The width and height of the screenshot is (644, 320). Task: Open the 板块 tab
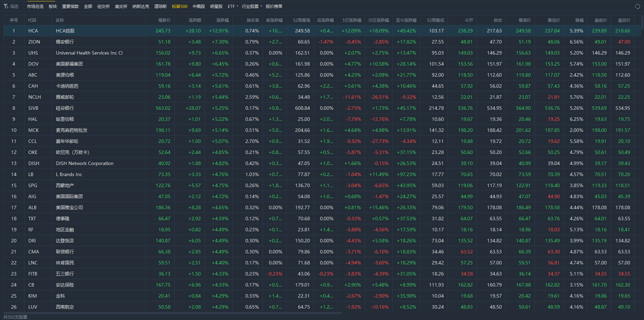point(53,6)
